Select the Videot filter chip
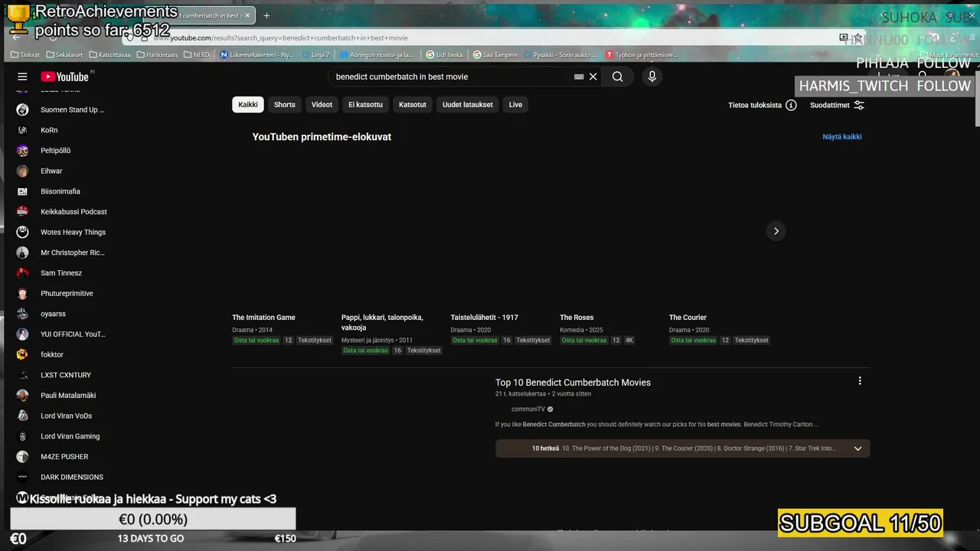980x551 pixels. click(x=322, y=105)
